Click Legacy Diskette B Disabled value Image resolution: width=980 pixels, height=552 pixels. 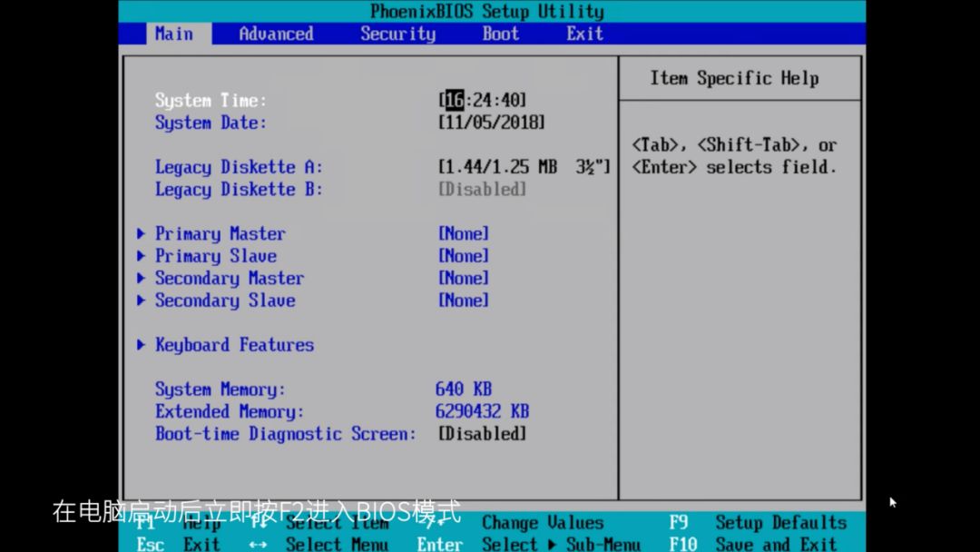[482, 190]
